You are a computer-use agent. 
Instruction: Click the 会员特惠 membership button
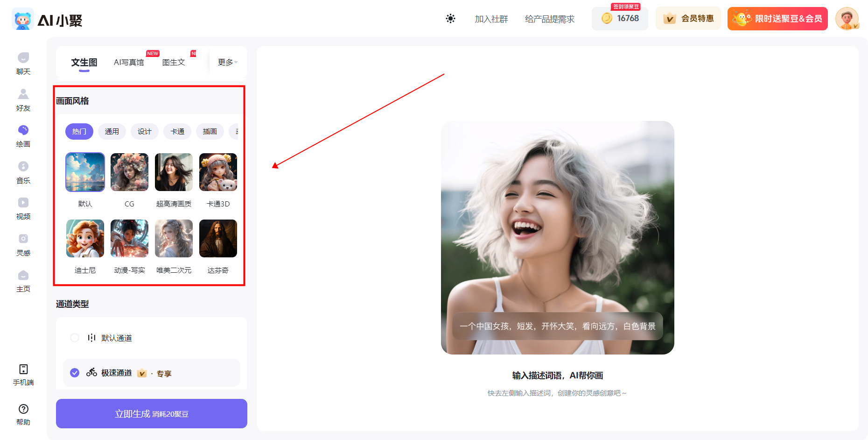688,19
